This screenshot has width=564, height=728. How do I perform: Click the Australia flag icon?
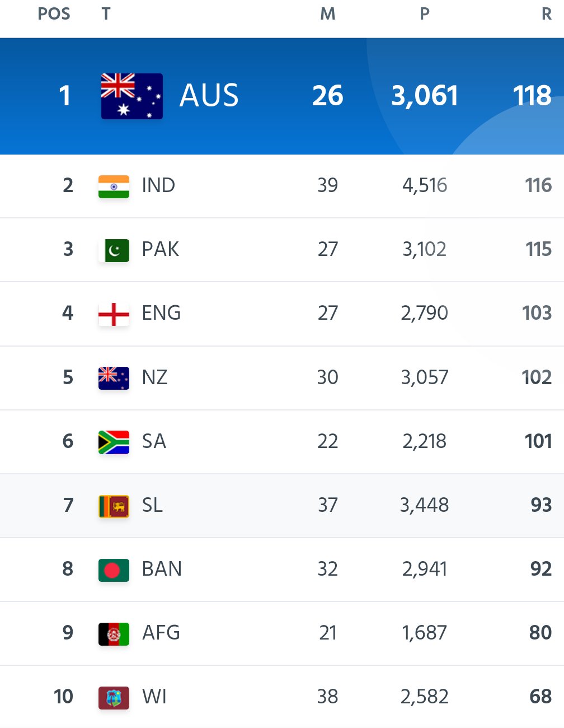132,96
